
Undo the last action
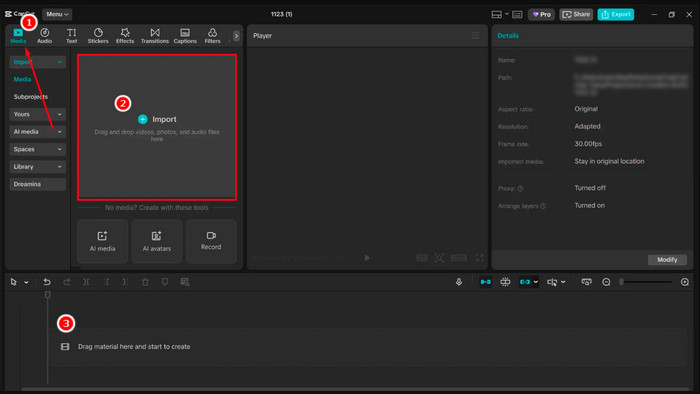(x=46, y=282)
